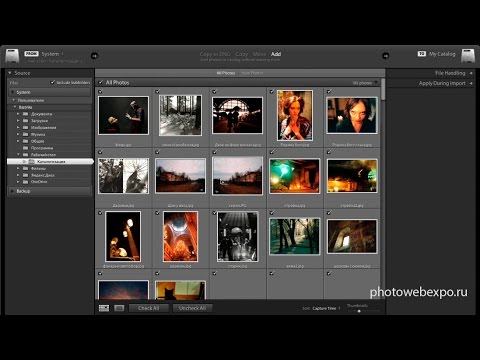
Task: Expand the File Handling panel
Action: 471,73
